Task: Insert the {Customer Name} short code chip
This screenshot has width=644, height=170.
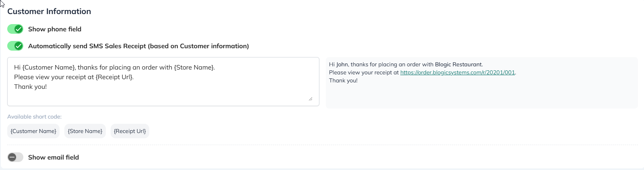Action: tap(33, 131)
